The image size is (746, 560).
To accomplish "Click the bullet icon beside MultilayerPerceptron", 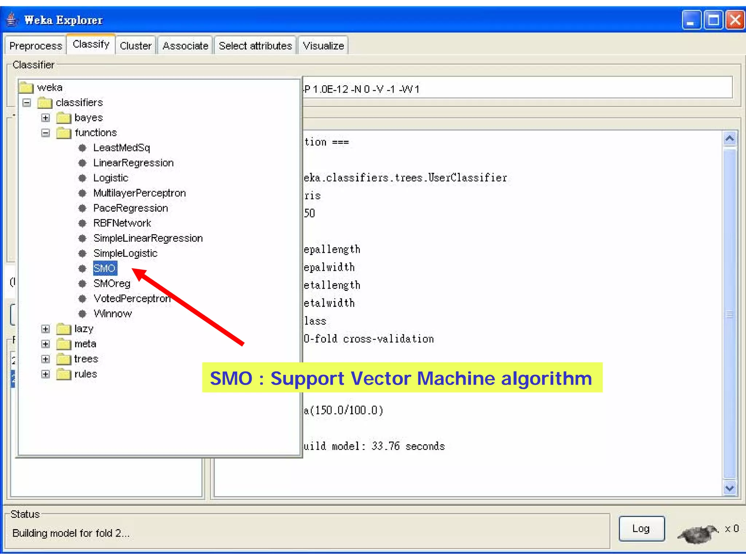I will 82,193.
